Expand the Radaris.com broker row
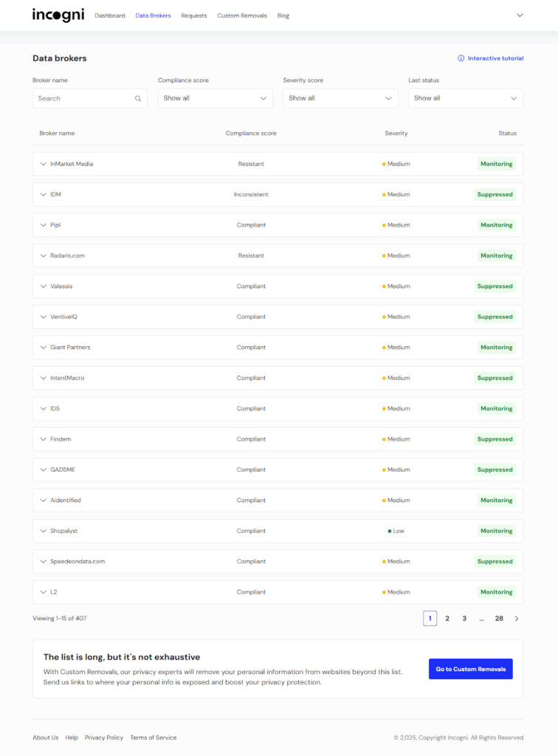The width and height of the screenshot is (558, 756). [44, 255]
